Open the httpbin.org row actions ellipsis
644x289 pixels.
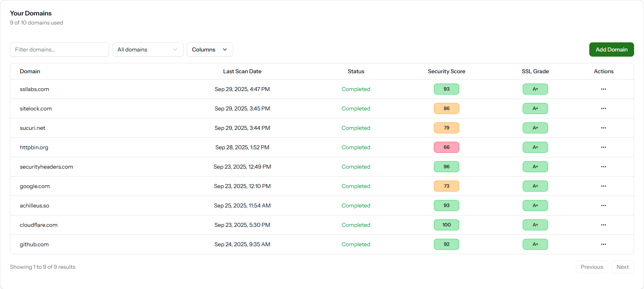pos(603,147)
